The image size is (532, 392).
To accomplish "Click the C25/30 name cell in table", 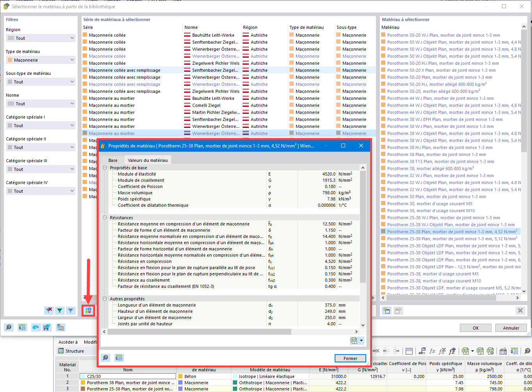I will tap(128, 376).
